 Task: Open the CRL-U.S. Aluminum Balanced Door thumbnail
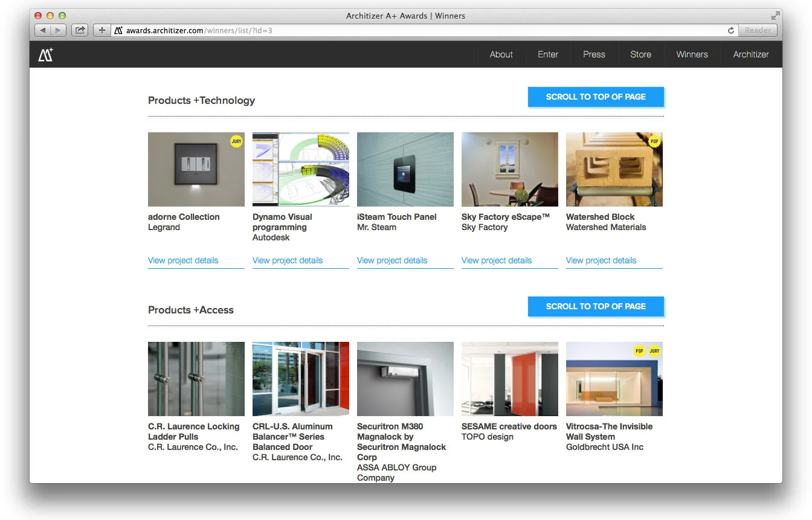click(x=301, y=379)
